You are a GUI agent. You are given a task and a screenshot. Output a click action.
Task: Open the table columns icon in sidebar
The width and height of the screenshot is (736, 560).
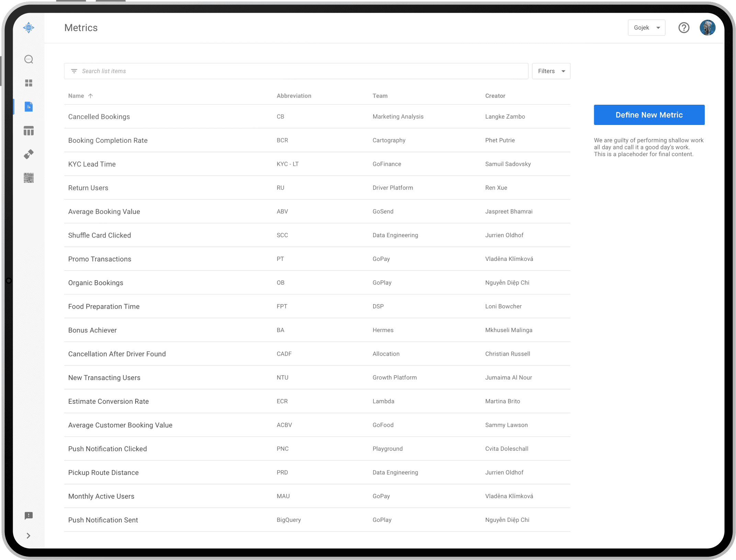click(x=29, y=130)
